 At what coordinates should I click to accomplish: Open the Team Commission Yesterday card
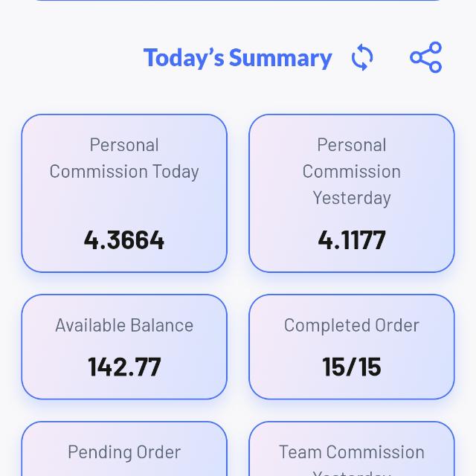coord(352,448)
